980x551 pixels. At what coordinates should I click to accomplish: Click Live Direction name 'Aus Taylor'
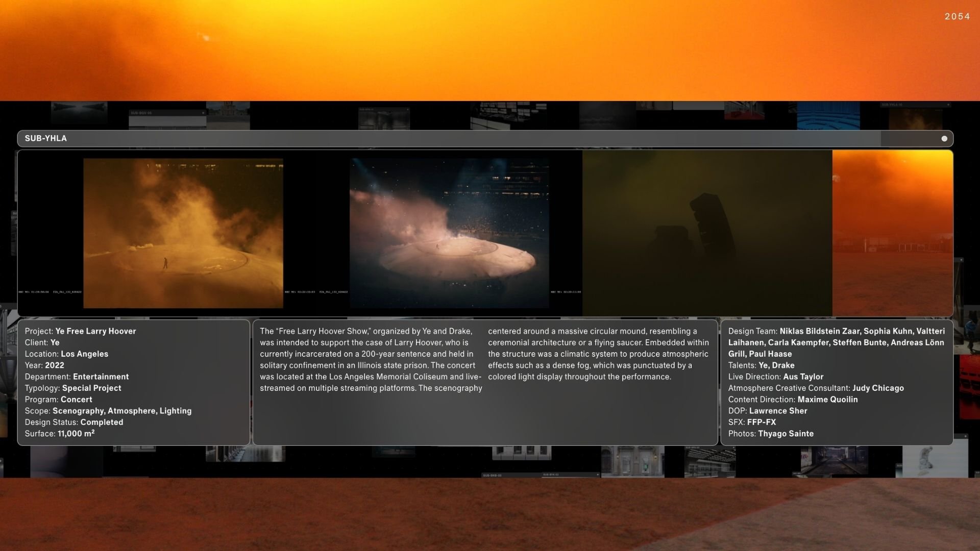pos(803,377)
